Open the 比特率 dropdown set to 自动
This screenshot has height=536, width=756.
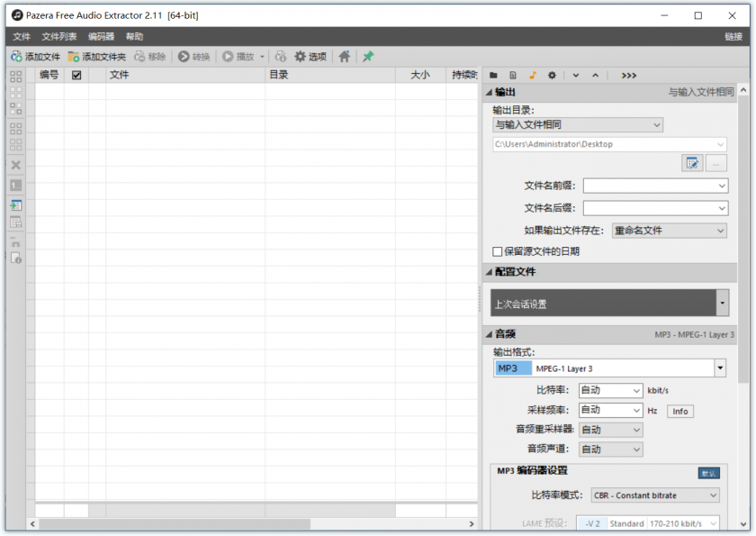point(610,390)
